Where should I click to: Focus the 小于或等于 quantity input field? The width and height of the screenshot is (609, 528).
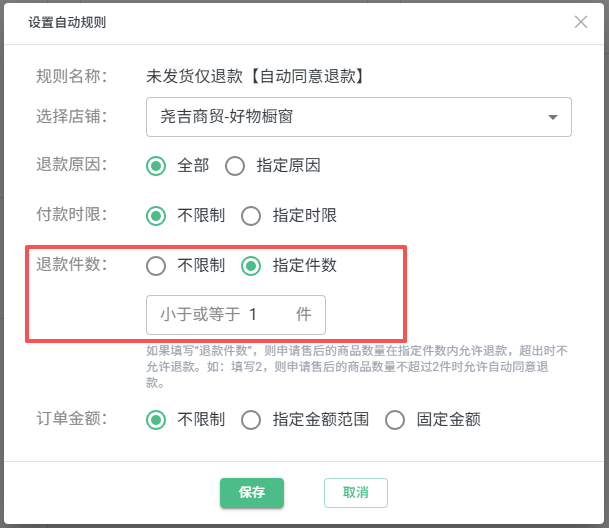266,314
